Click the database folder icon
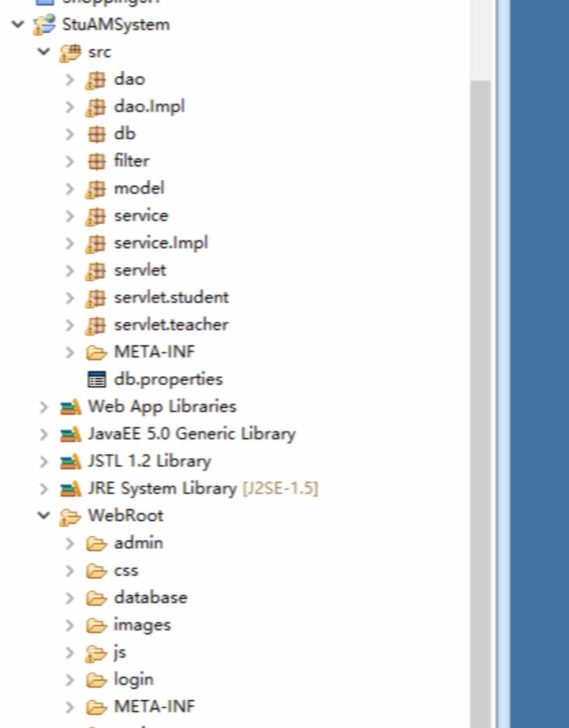Image resolution: width=569 pixels, height=728 pixels. point(96,598)
